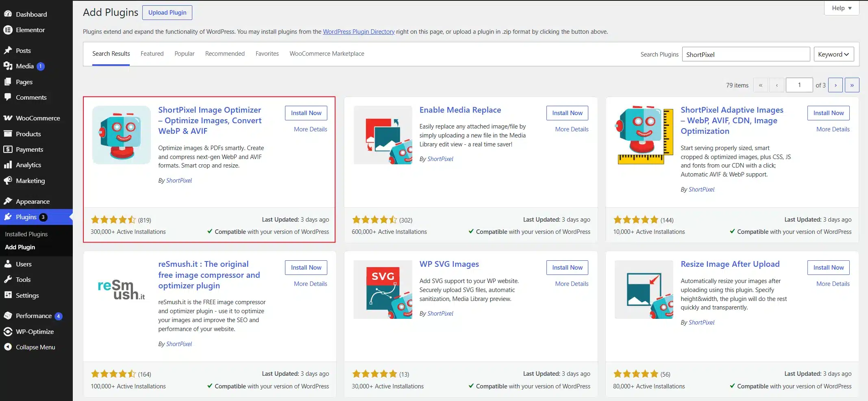Open the WooCommerce Marketplace tab
Image resolution: width=868 pixels, height=401 pixels.
pyautogui.click(x=327, y=54)
